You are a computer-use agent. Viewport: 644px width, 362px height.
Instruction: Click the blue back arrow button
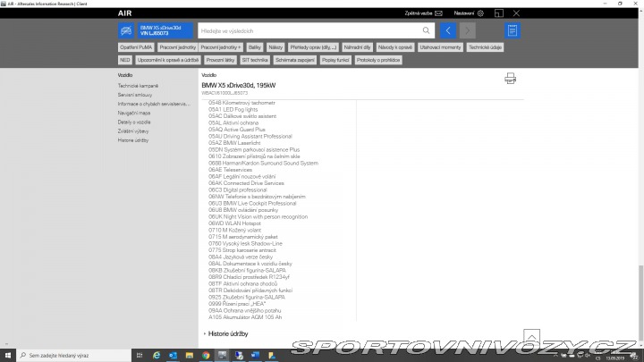click(449, 31)
